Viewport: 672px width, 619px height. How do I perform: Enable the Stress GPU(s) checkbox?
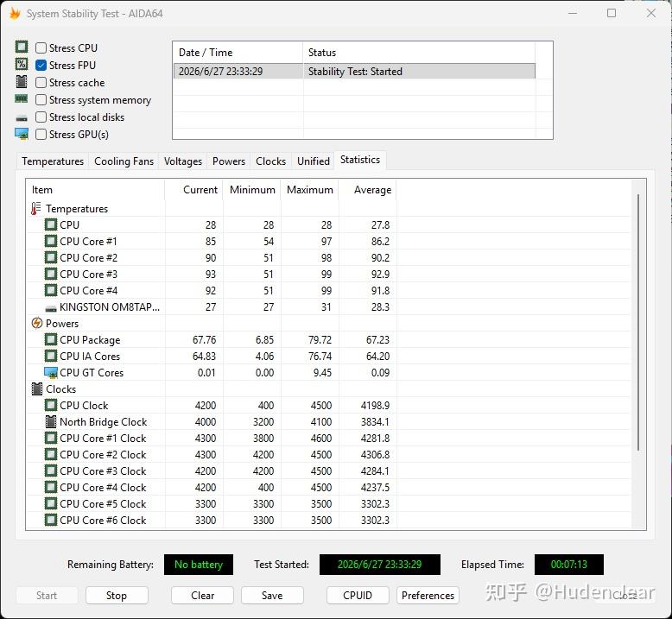point(41,134)
